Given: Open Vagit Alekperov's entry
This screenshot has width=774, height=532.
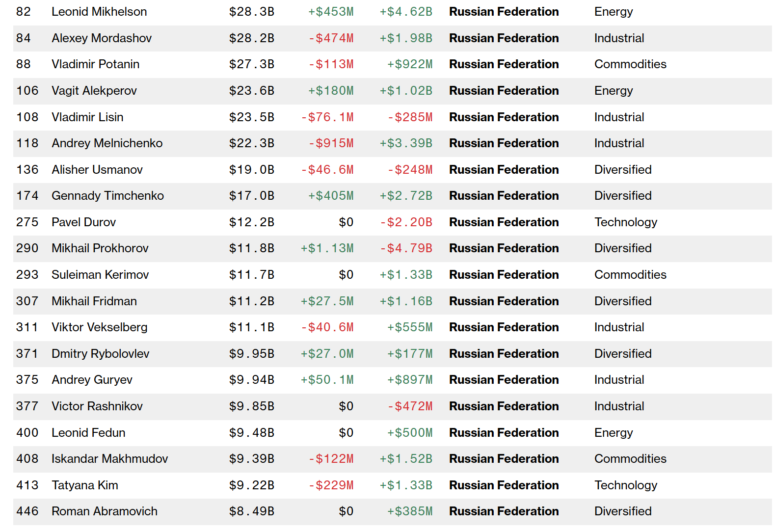Looking at the screenshot, I should 94,91.
